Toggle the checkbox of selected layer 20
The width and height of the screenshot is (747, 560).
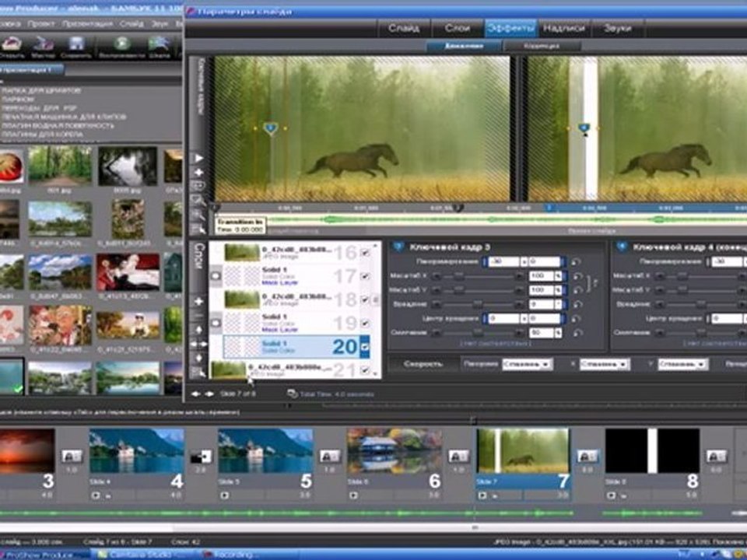click(365, 347)
